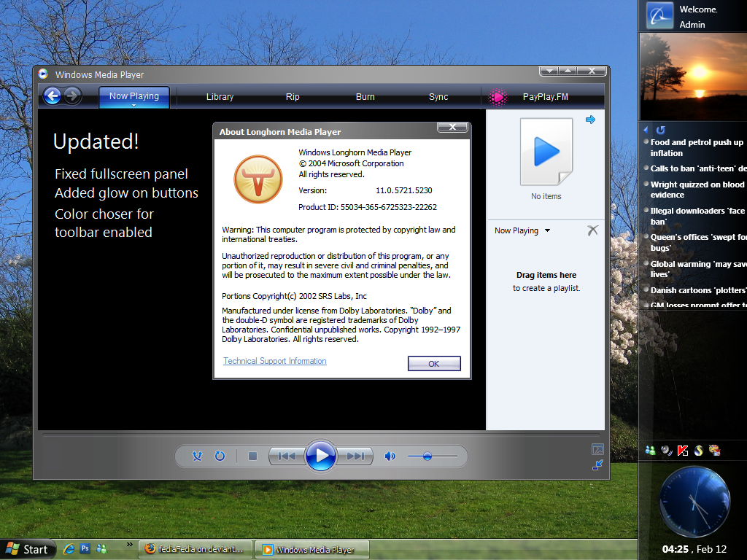Image resolution: width=747 pixels, height=560 pixels.
Task: Click the No items playlist thumbnail
Action: point(546,152)
